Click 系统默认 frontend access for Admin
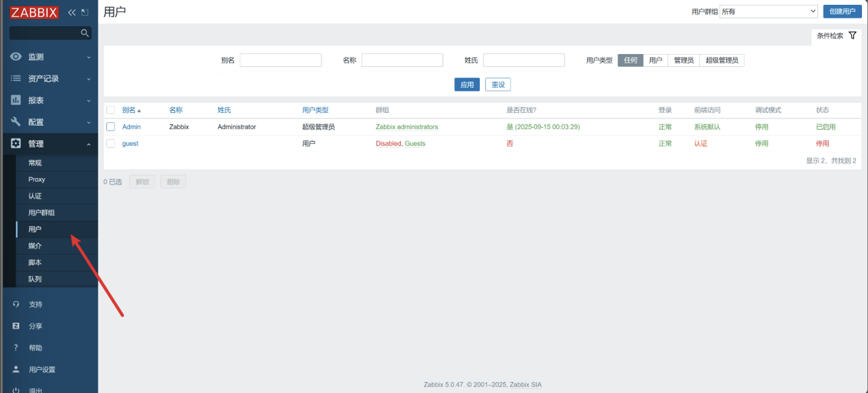 pyautogui.click(x=707, y=127)
